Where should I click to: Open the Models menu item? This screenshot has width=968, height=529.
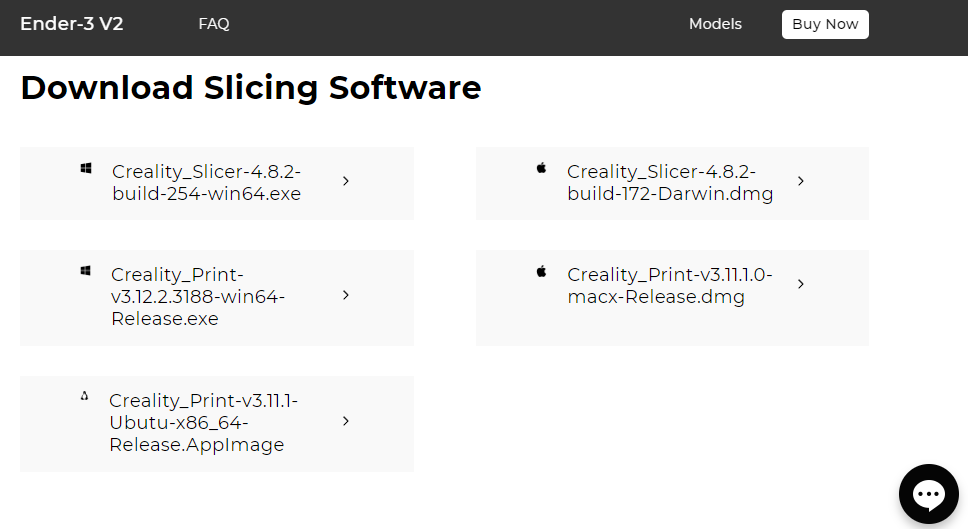[715, 24]
